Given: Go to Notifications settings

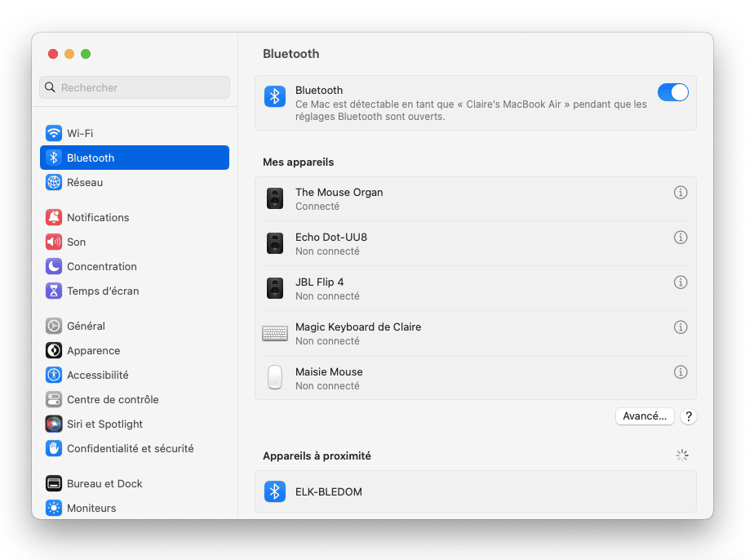Looking at the screenshot, I should pyautogui.click(x=135, y=217).
